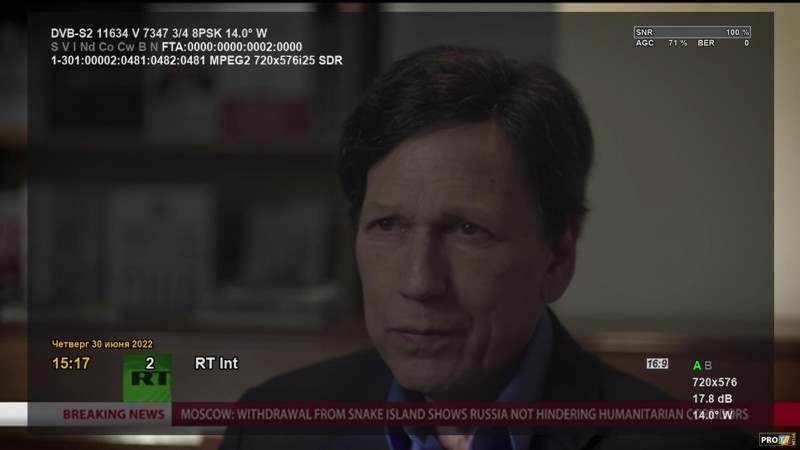Viewport: 800px width, 450px height.
Task: Click the 15:17 clock display
Action: click(x=71, y=363)
